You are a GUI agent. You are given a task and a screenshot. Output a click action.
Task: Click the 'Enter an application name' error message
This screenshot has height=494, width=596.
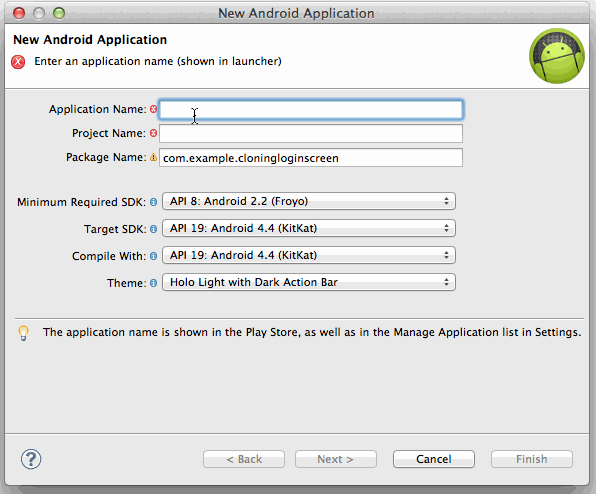click(x=158, y=61)
